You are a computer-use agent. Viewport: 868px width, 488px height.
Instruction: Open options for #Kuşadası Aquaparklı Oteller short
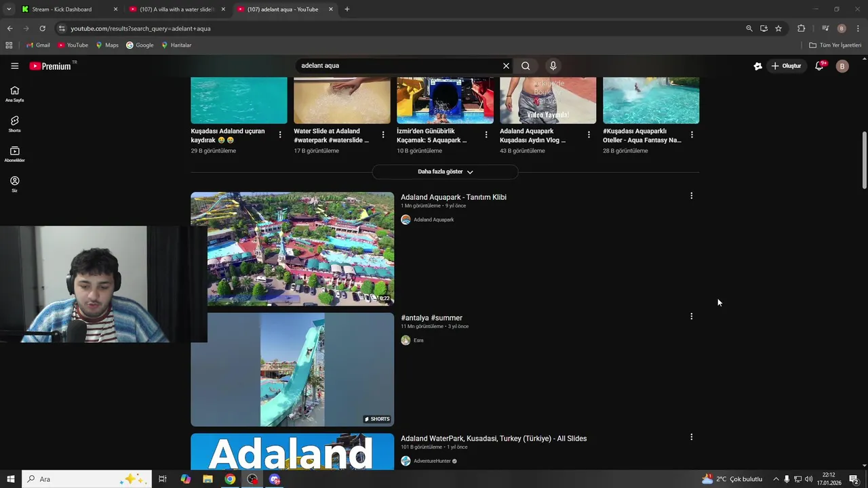692,135
